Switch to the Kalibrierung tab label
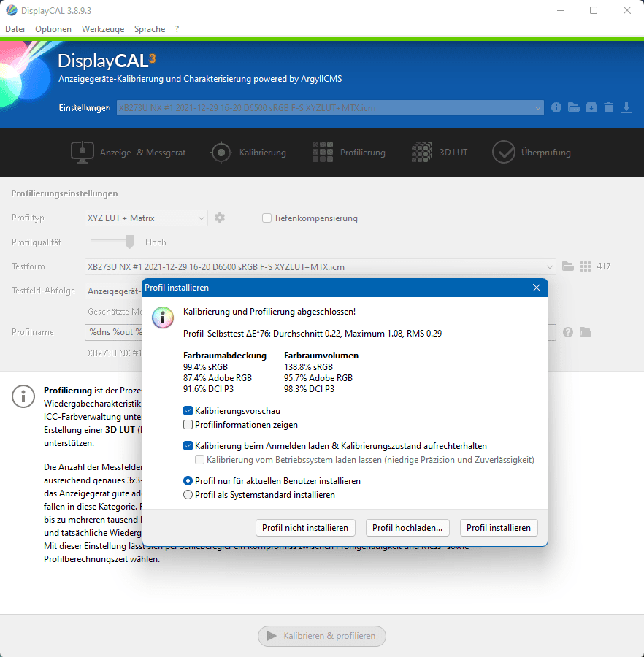 tap(263, 153)
